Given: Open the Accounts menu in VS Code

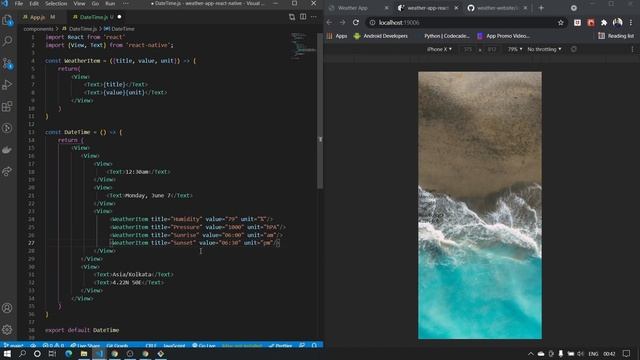Looking at the screenshot, I should (x=7, y=308).
